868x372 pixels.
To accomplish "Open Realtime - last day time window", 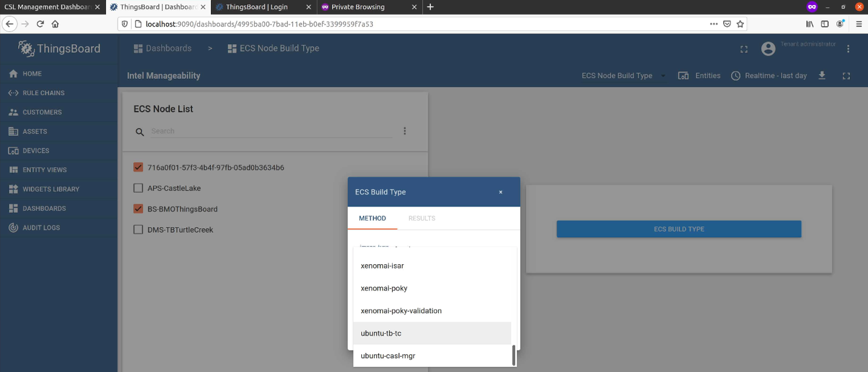I will coord(769,76).
